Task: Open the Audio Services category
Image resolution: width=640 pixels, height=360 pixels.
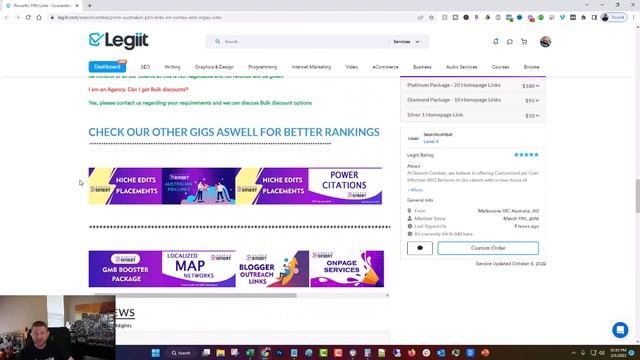Action: pyautogui.click(x=462, y=67)
